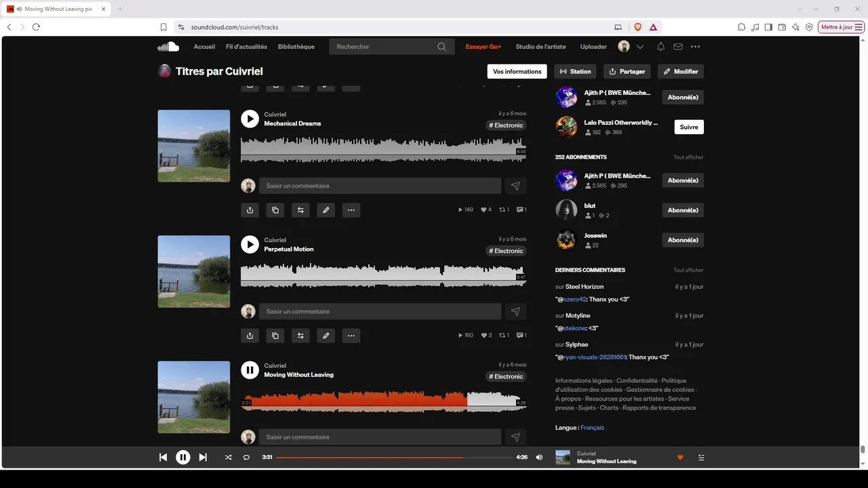Image resolution: width=868 pixels, height=488 pixels.
Task: Open the Steel Horizon comment track
Action: coord(585,287)
